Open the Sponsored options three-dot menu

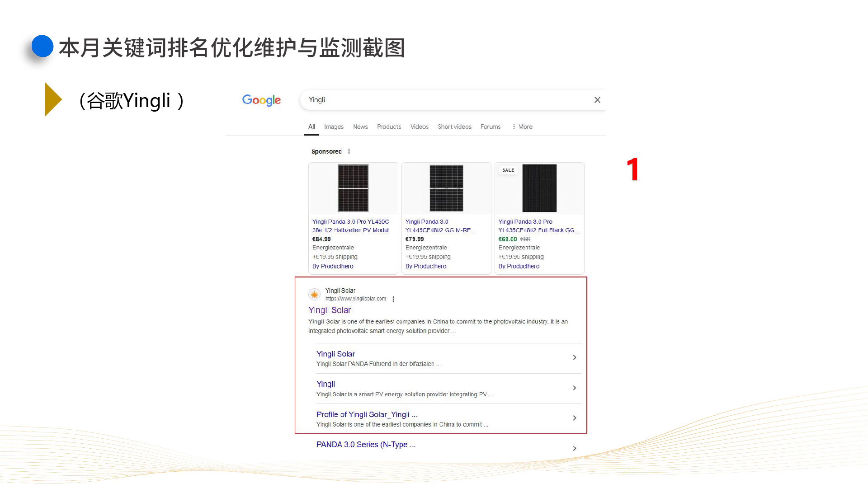(349, 151)
